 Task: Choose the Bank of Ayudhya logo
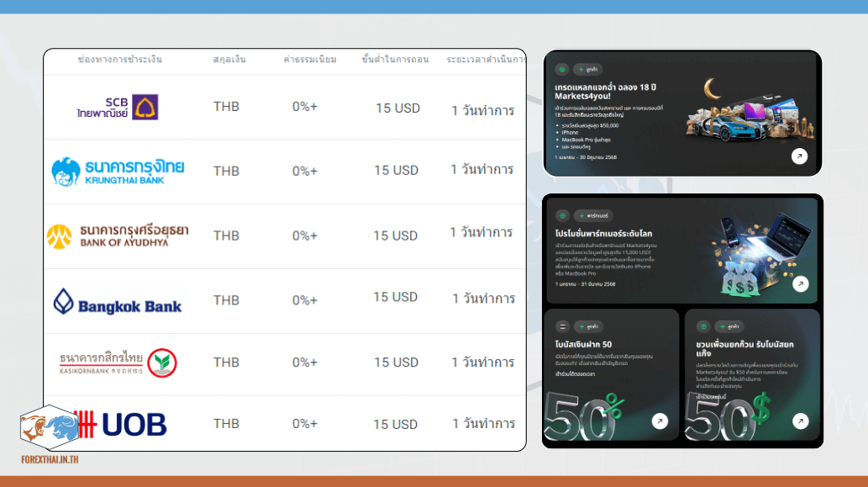118,236
